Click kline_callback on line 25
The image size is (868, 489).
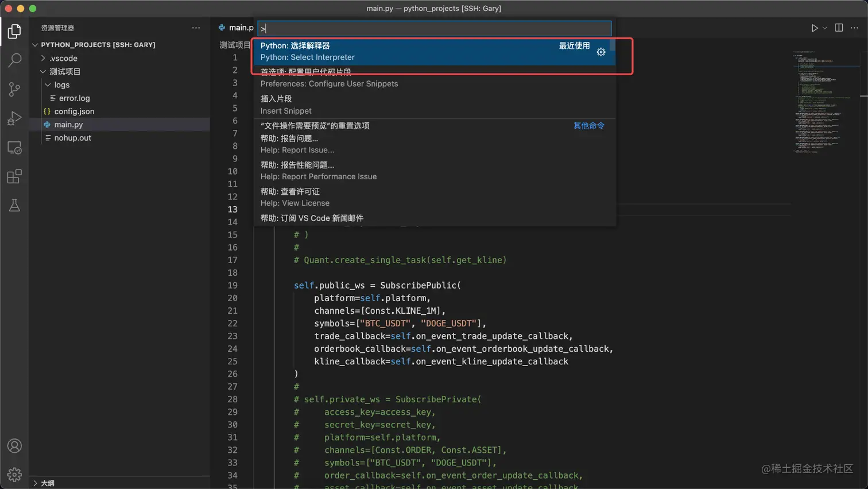click(x=350, y=361)
